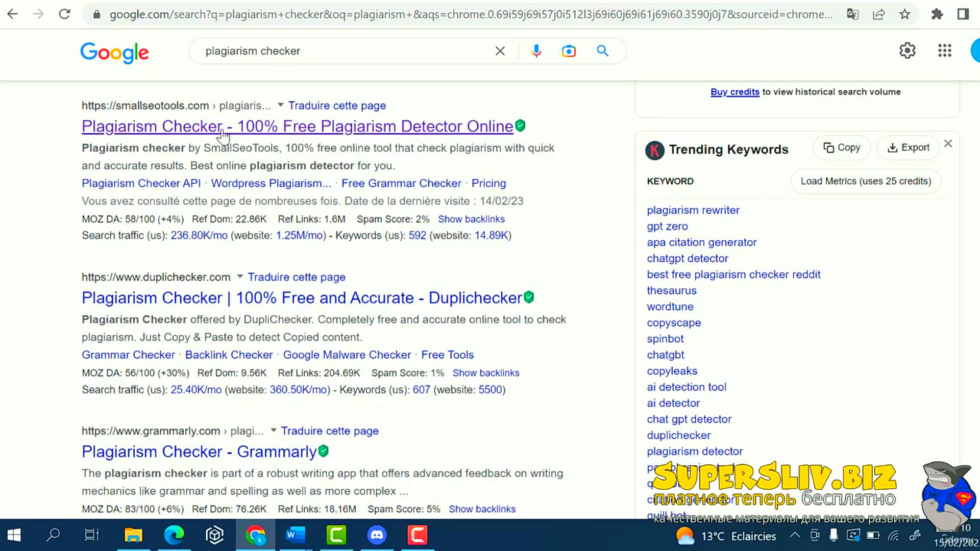Toggle the browser side panel icon
Image resolution: width=980 pixels, height=551 pixels.
click(x=963, y=14)
